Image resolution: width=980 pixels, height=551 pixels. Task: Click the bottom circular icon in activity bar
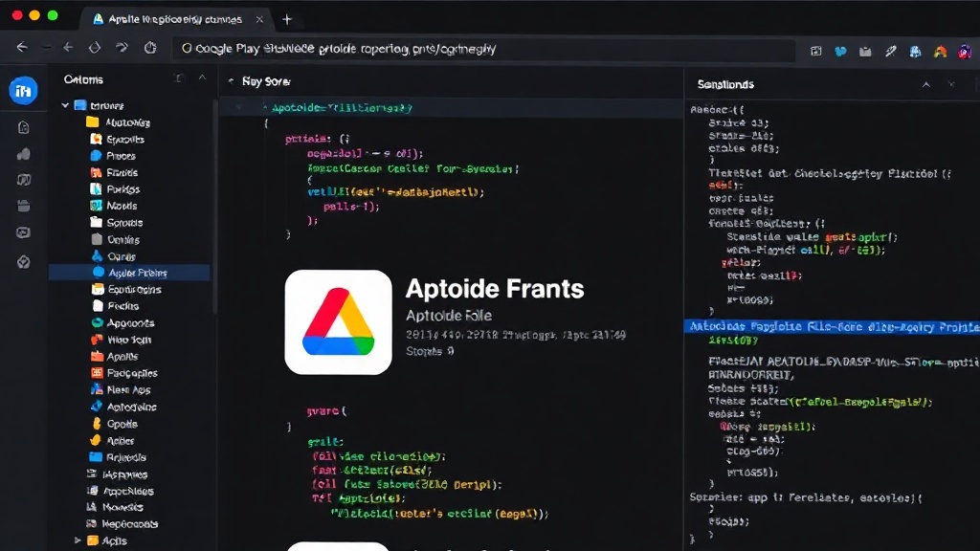[x=24, y=262]
